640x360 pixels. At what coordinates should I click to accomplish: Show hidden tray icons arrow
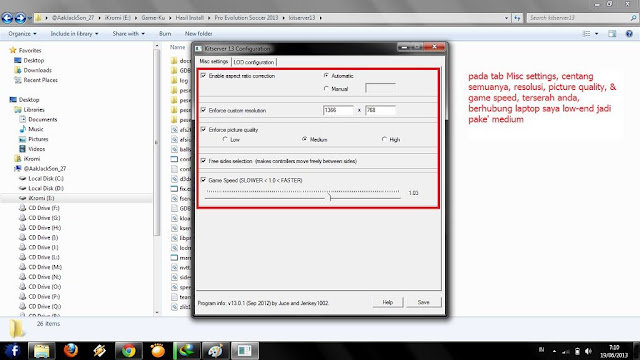coord(554,351)
